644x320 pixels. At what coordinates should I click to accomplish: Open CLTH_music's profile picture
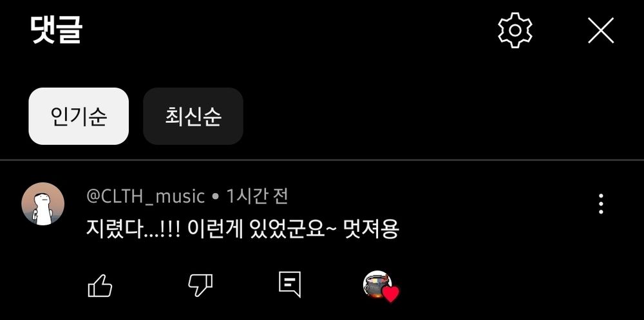coord(43,203)
